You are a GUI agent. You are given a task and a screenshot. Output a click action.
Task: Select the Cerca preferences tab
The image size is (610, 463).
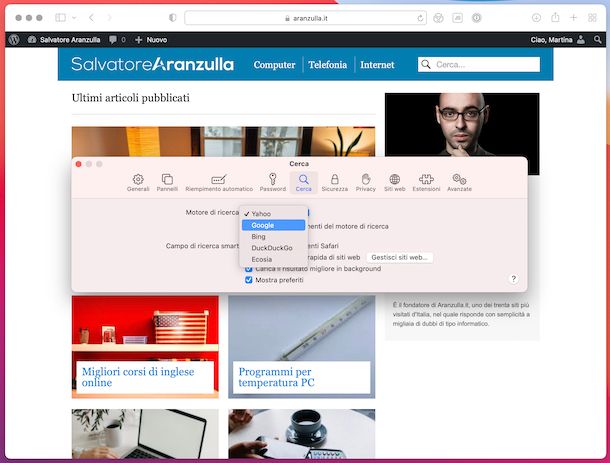tap(303, 182)
